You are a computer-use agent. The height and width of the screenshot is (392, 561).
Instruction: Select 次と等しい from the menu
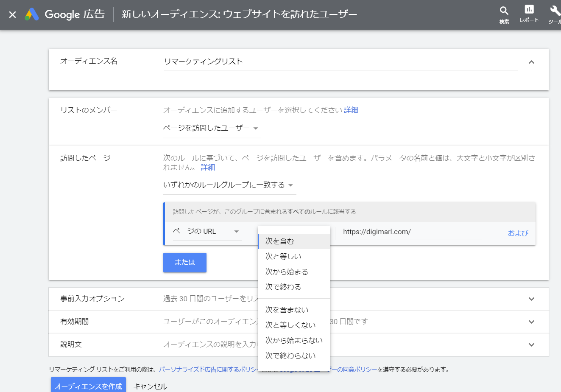[294, 257]
